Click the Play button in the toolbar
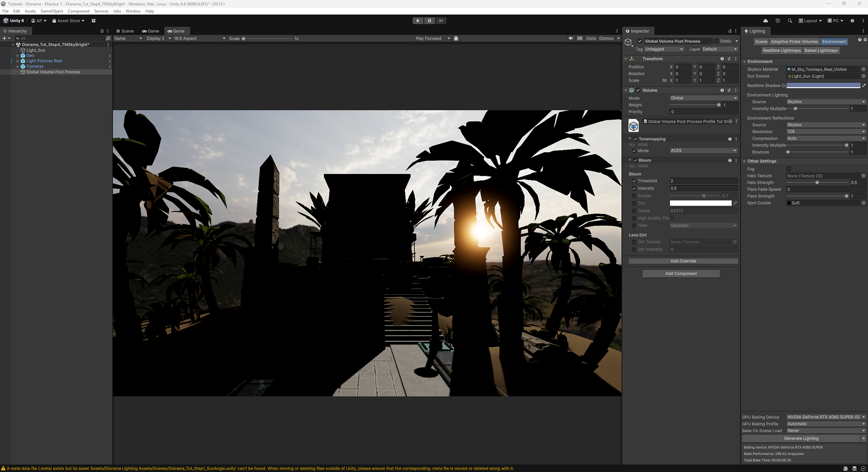This screenshot has height=472, width=868. click(x=418, y=21)
